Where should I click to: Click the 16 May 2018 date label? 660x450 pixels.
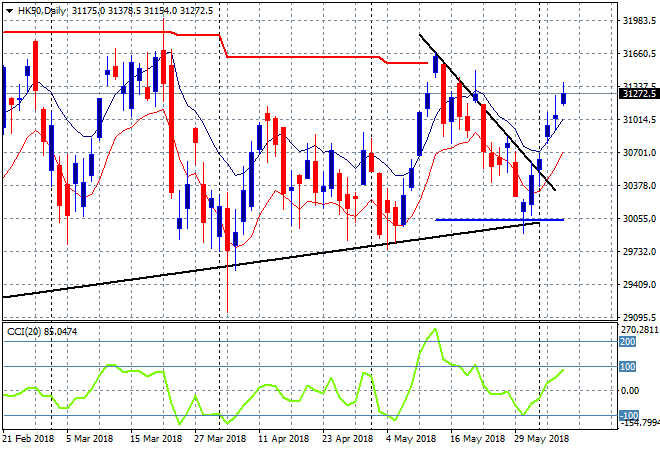[477, 439]
